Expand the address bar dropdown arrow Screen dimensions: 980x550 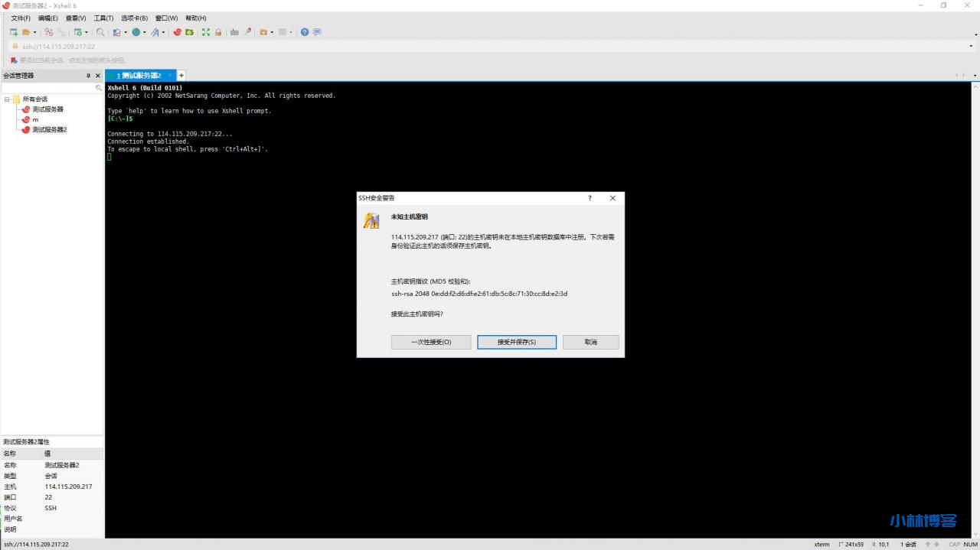[x=971, y=47]
